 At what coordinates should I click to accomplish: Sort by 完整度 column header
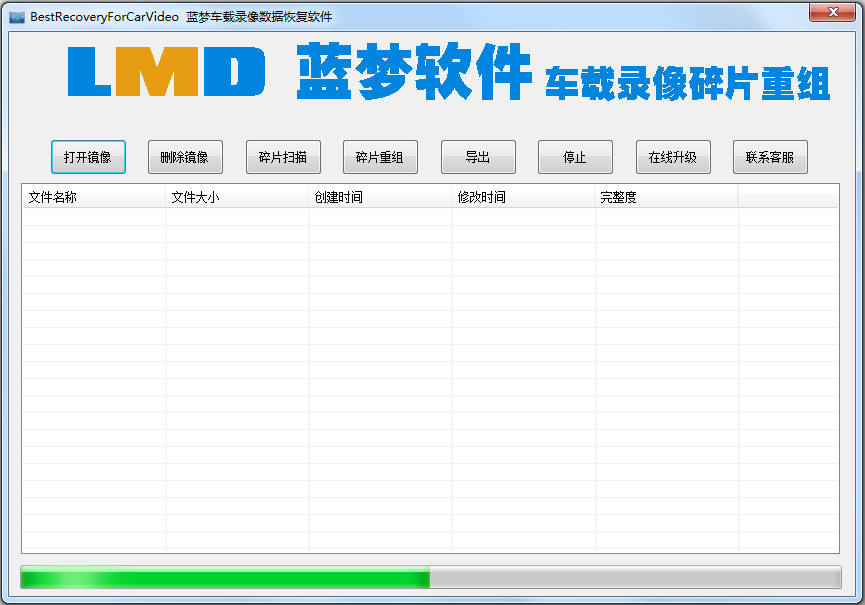(x=666, y=197)
